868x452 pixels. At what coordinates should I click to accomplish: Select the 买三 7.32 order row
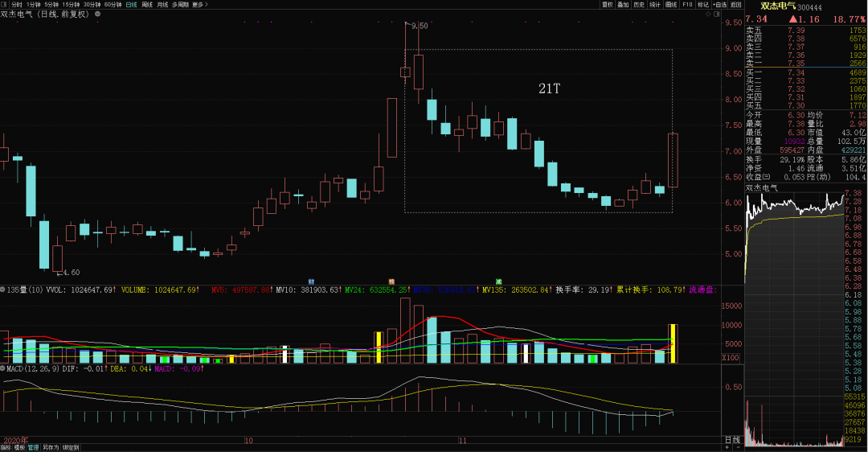click(x=805, y=88)
